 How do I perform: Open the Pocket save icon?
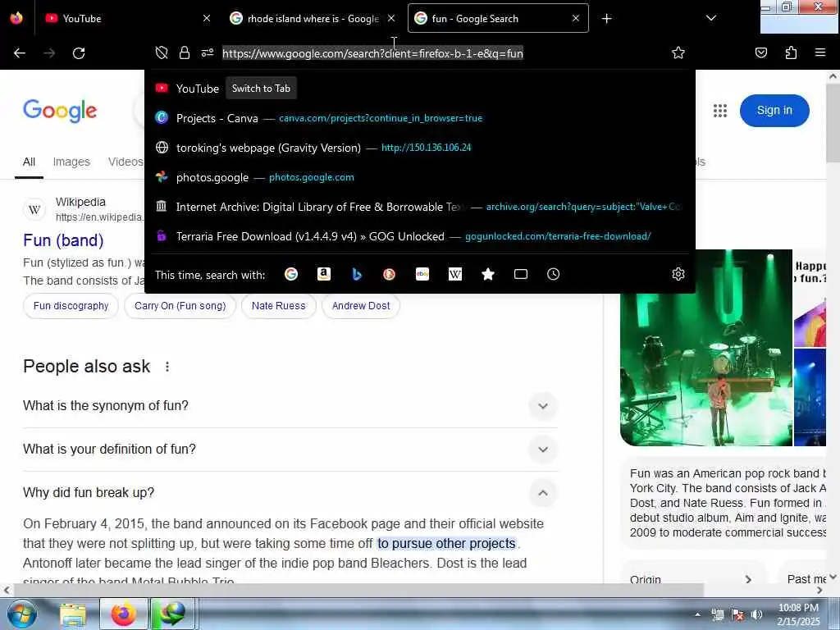coord(761,52)
